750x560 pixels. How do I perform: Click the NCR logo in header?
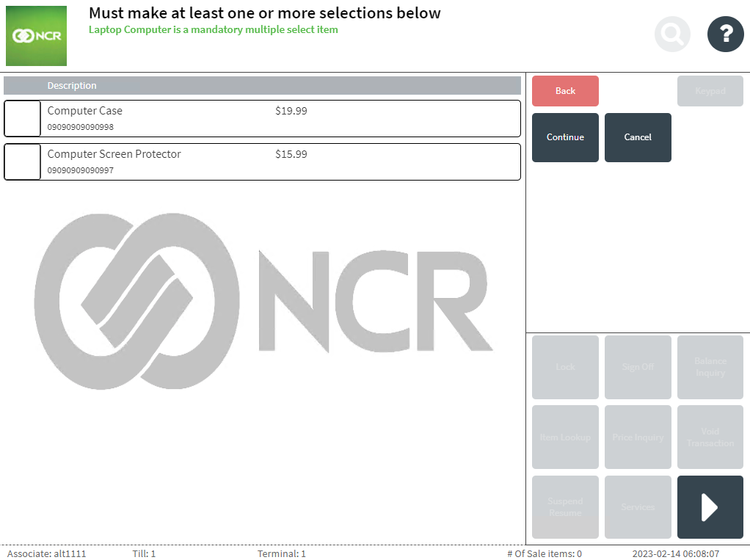(x=37, y=36)
